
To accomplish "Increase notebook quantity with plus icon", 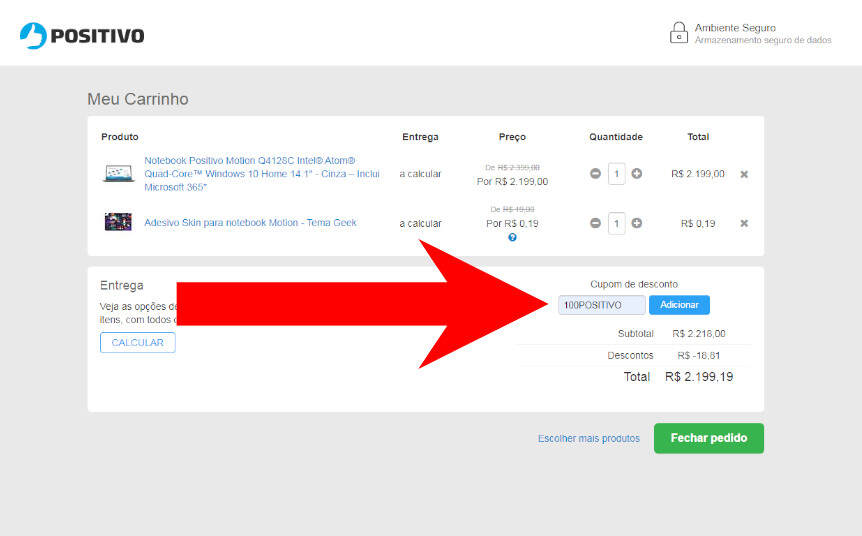I will pos(637,174).
